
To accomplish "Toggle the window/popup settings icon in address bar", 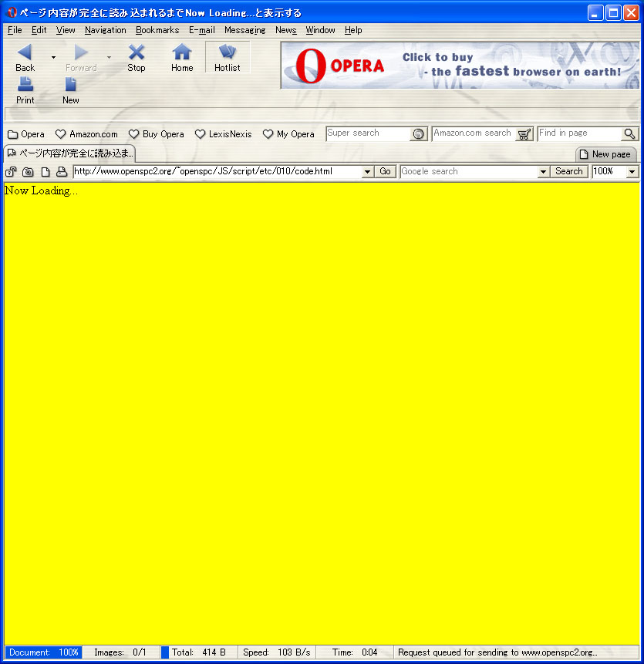I will point(11,171).
